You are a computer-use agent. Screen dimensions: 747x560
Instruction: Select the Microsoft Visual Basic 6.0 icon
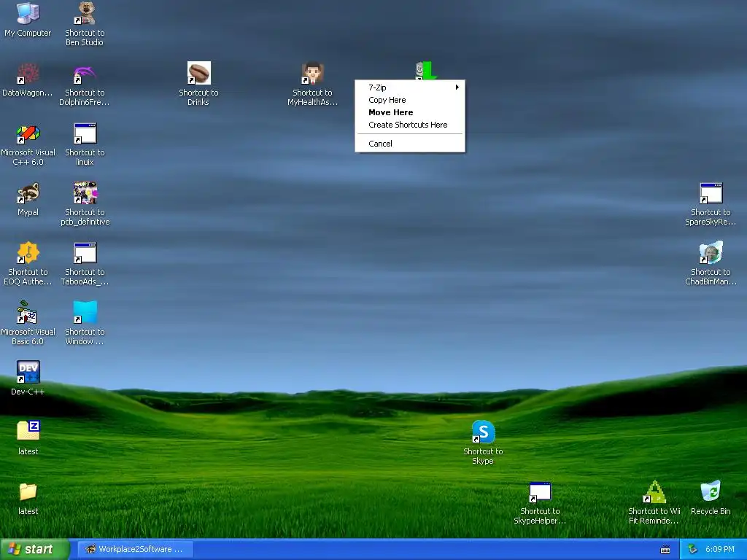(x=28, y=312)
